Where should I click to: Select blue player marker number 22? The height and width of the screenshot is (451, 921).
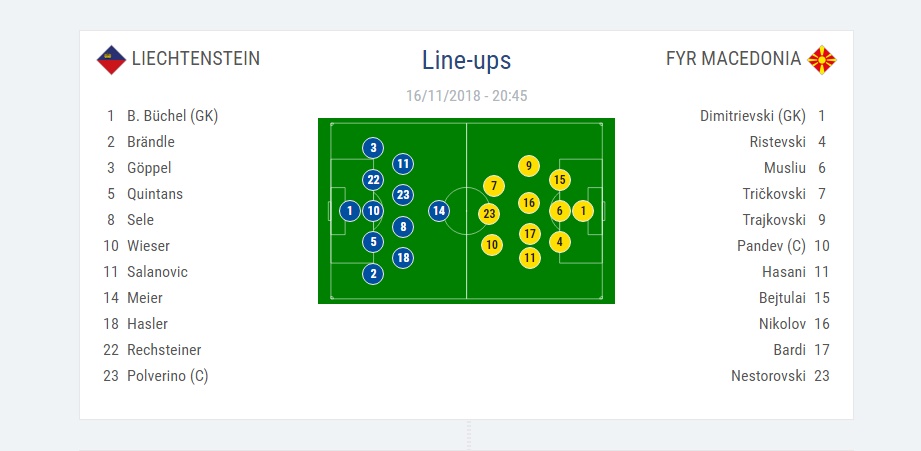(x=373, y=180)
